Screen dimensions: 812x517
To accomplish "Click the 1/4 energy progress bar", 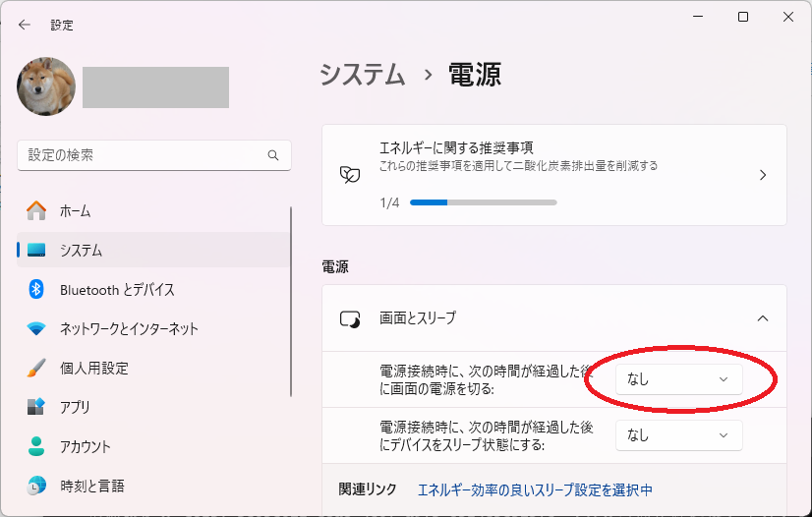I will (483, 202).
